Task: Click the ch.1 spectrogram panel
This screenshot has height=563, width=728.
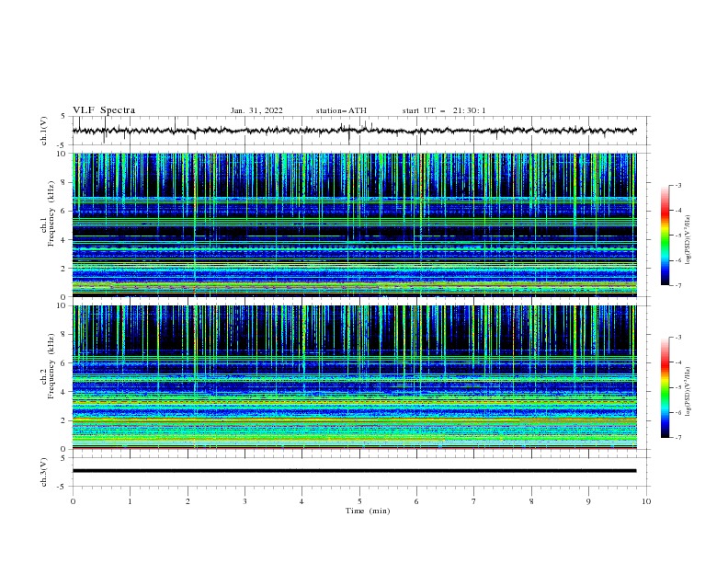Action: coord(354,224)
